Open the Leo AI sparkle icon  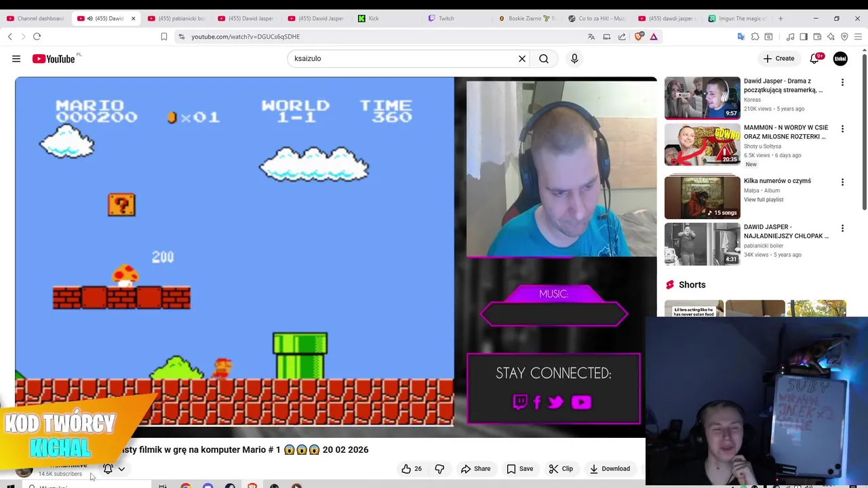point(831,37)
